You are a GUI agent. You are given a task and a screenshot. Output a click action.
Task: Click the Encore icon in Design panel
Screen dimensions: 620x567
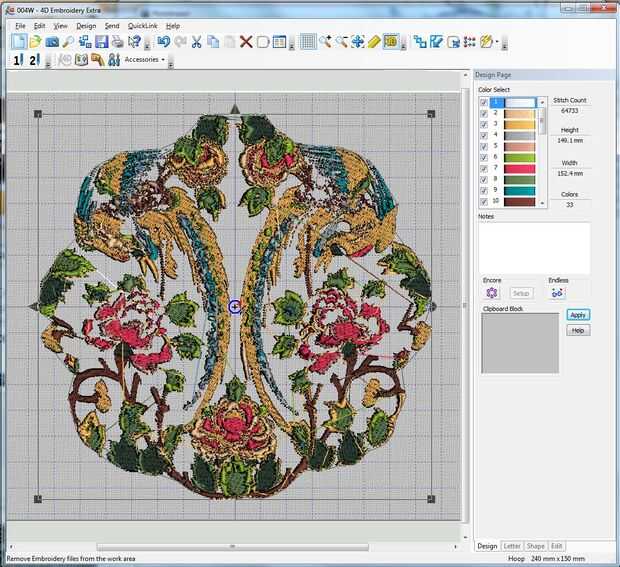[x=492, y=293]
